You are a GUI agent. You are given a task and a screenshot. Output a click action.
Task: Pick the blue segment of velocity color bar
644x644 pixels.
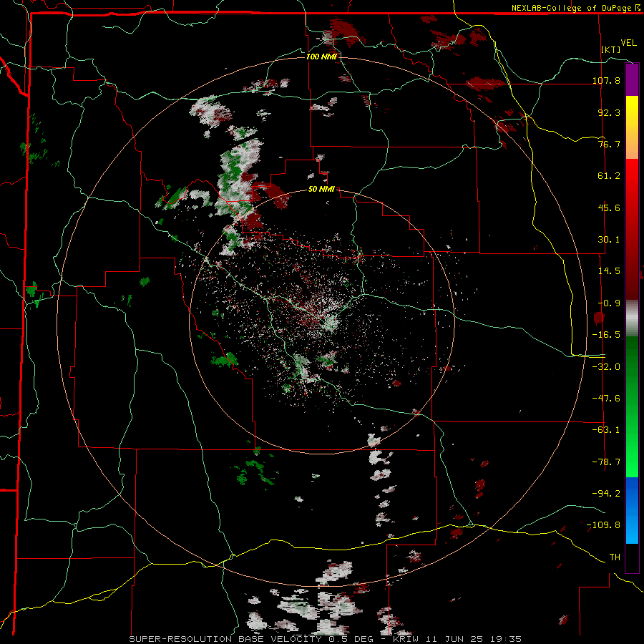point(632,510)
